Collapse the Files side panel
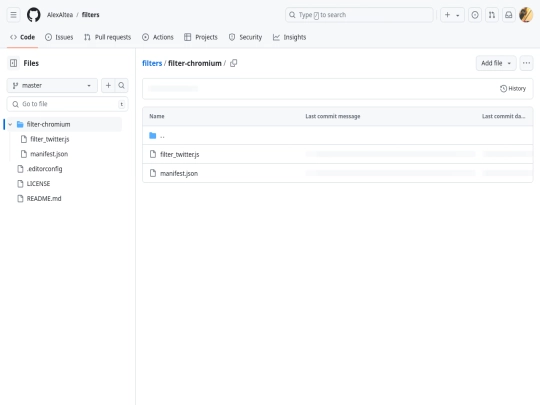 [x=13, y=63]
